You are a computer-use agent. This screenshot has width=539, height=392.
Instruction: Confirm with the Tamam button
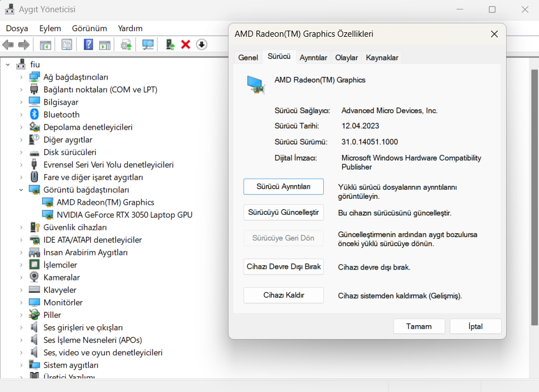[419, 326]
